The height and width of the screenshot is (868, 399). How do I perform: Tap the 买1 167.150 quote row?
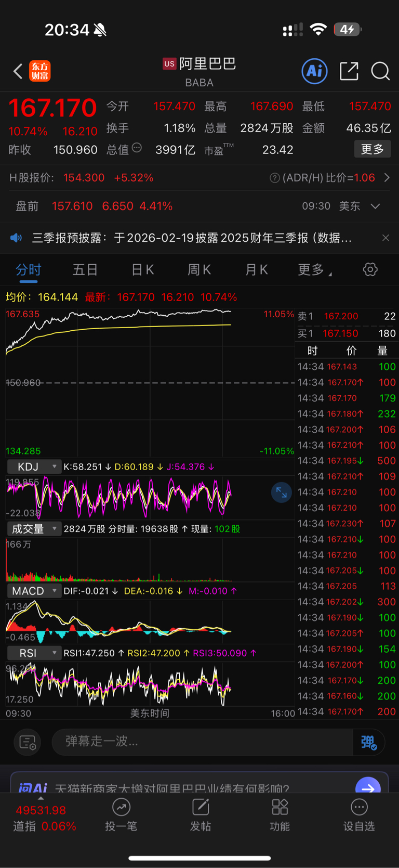click(x=347, y=333)
